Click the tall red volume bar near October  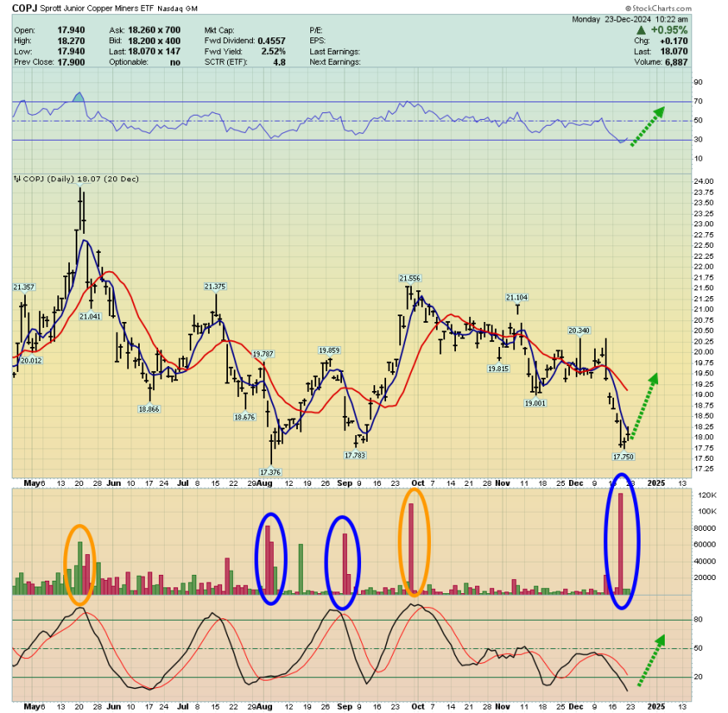click(x=411, y=549)
